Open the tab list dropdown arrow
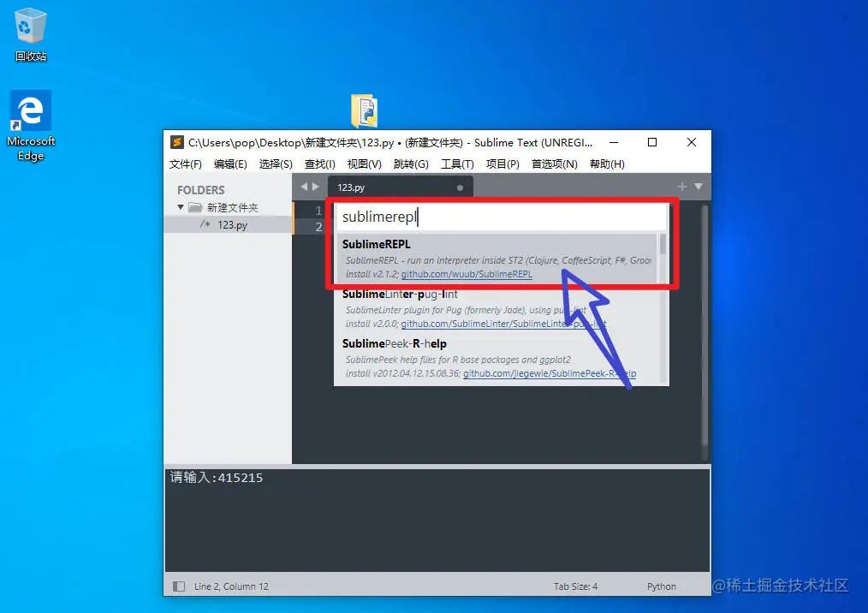Screen dimensions: 868x613 [699, 187]
